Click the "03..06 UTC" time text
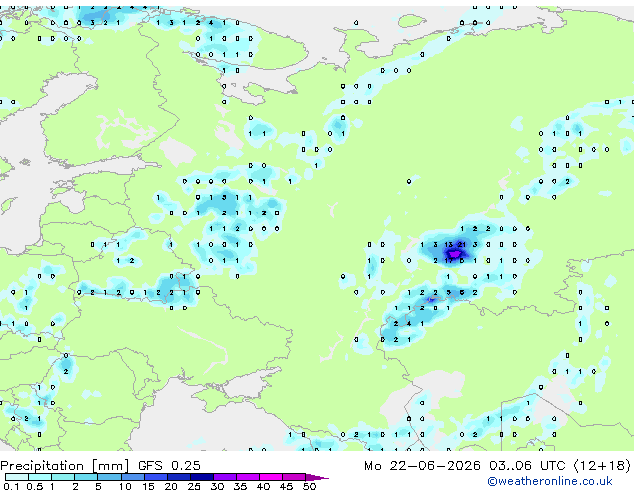634x490 pixels. pos(527,465)
